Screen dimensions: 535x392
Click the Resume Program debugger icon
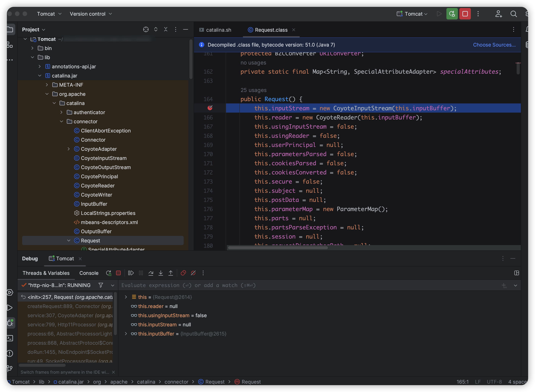pos(131,273)
